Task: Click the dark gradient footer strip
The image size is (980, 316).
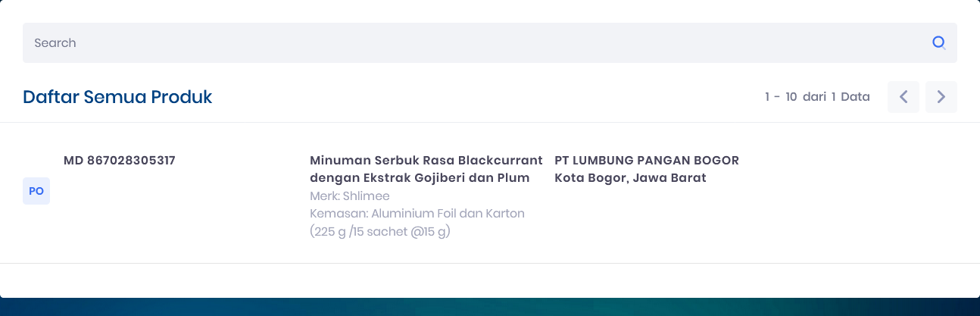Action: [x=490, y=307]
